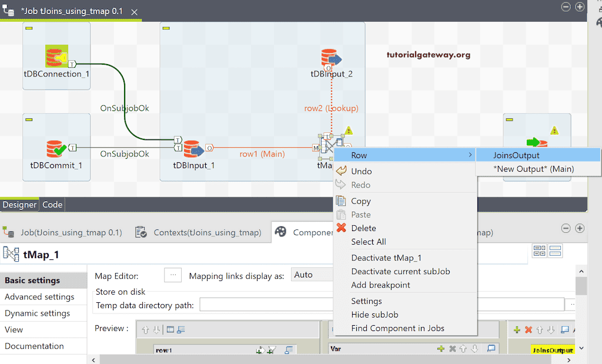
Task: Select *New Output* (Main) option
Action: pyautogui.click(x=533, y=169)
